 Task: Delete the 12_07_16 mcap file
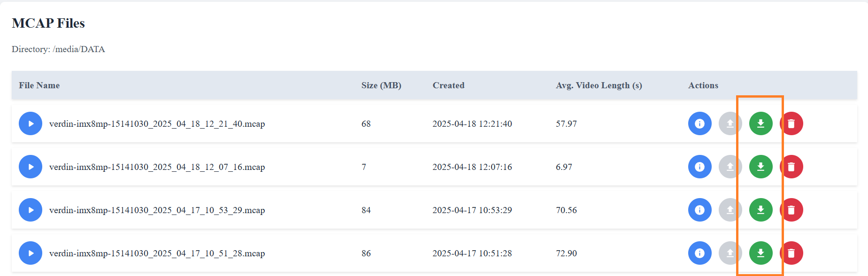point(791,167)
